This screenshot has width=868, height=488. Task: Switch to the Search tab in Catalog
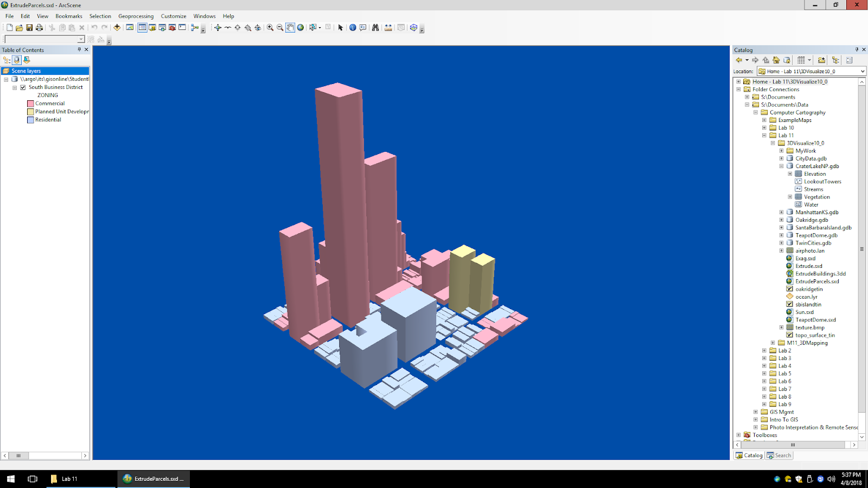pyautogui.click(x=779, y=455)
